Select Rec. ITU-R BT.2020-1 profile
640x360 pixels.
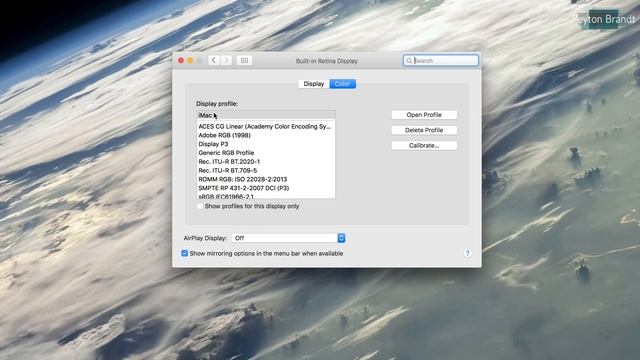point(266,162)
